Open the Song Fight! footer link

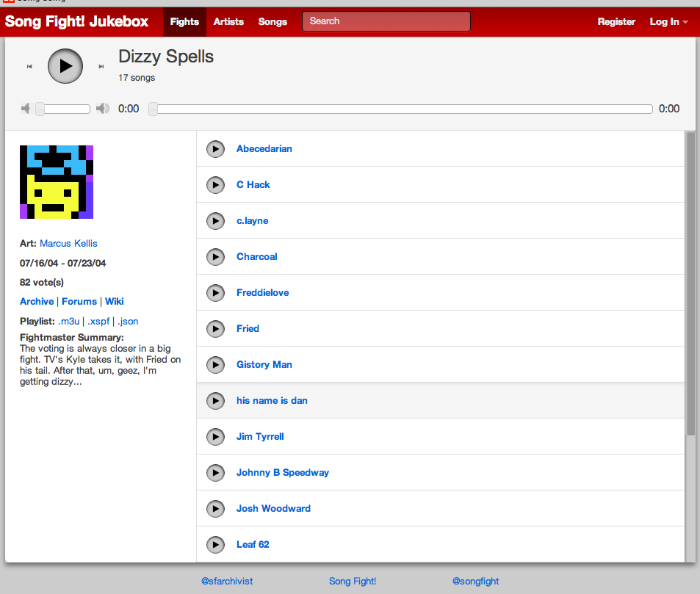353,581
